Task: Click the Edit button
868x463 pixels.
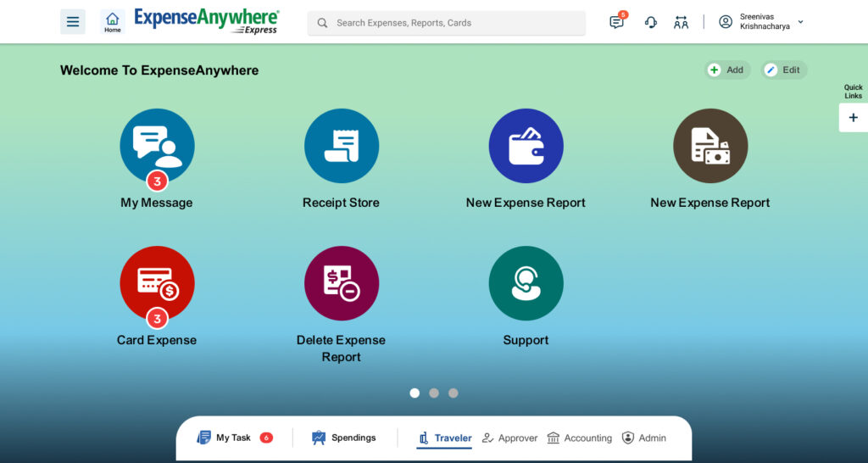Action: tap(784, 70)
